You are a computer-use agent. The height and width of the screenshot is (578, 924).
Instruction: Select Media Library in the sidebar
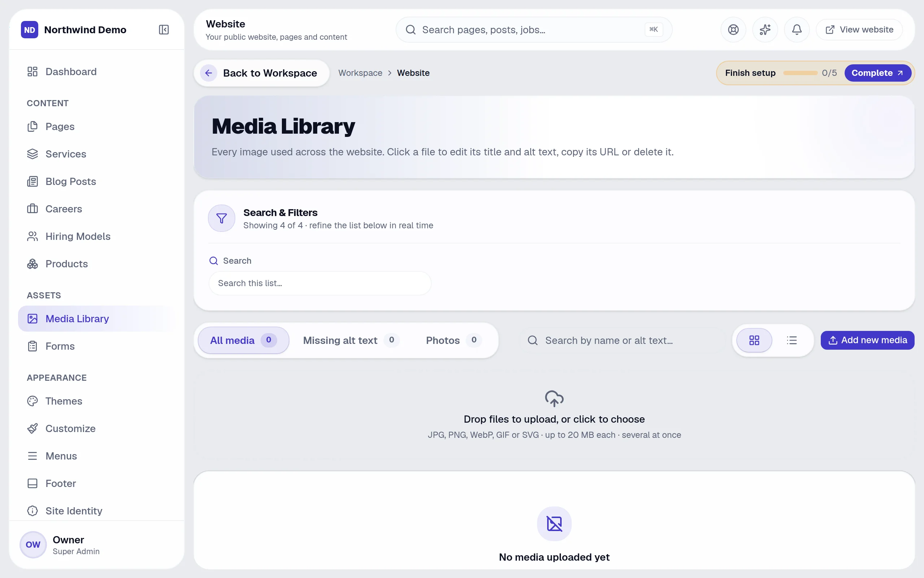97,318
